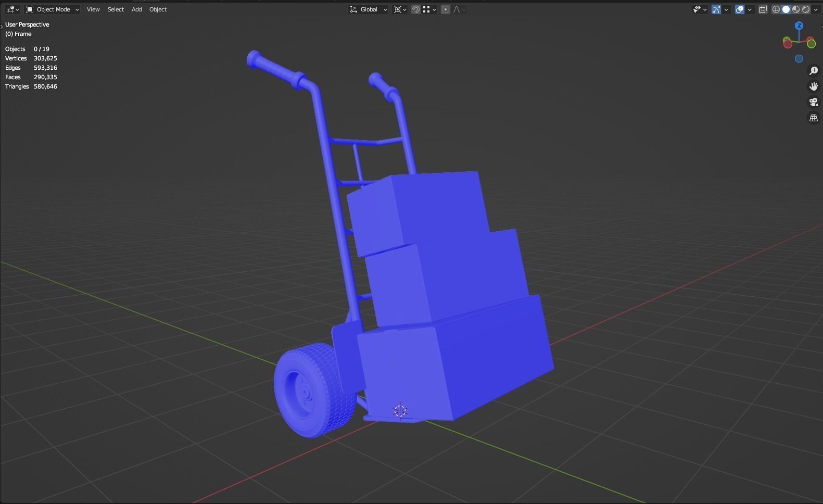Open the View menu

click(93, 9)
